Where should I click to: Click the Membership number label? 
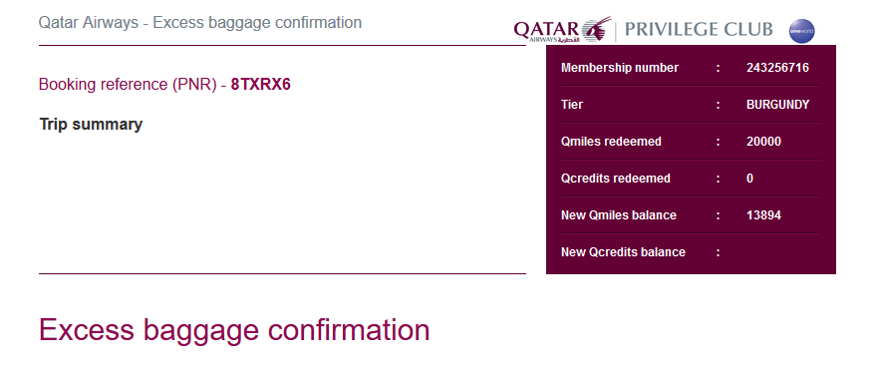click(620, 68)
